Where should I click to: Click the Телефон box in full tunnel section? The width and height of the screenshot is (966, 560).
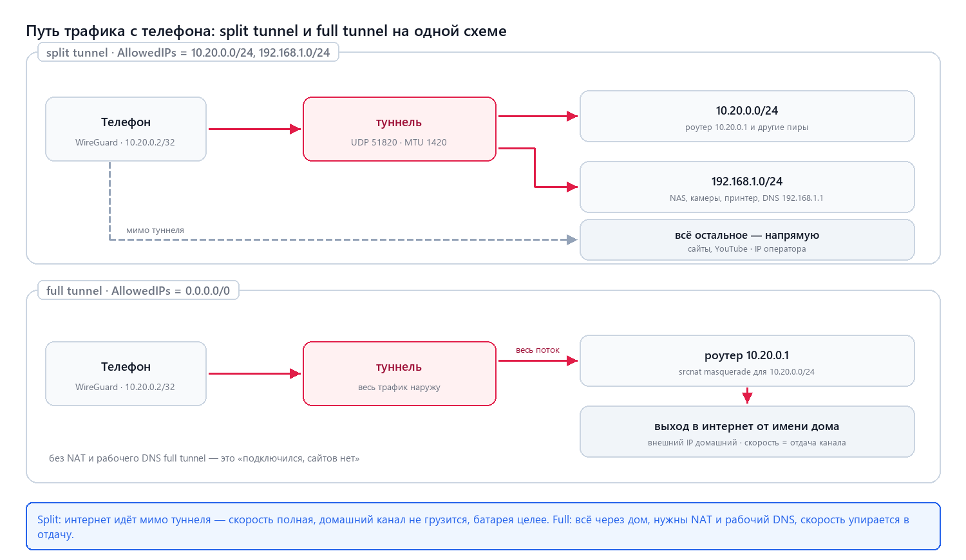pyautogui.click(x=126, y=373)
